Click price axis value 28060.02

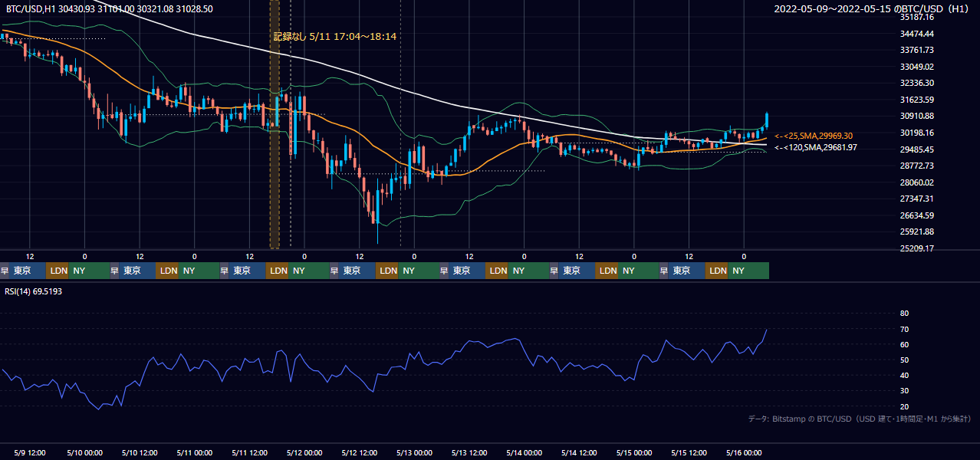click(x=917, y=182)
